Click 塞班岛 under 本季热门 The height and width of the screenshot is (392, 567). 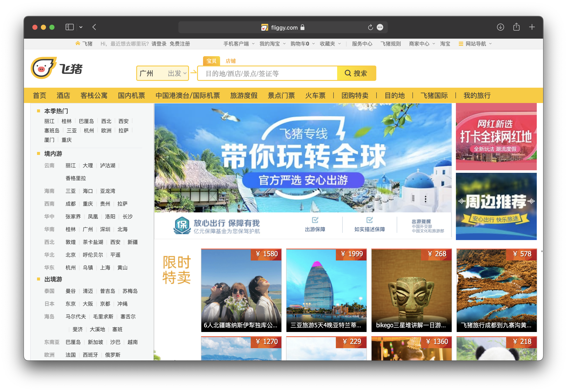pyautogui.click(x=52, y=130)
